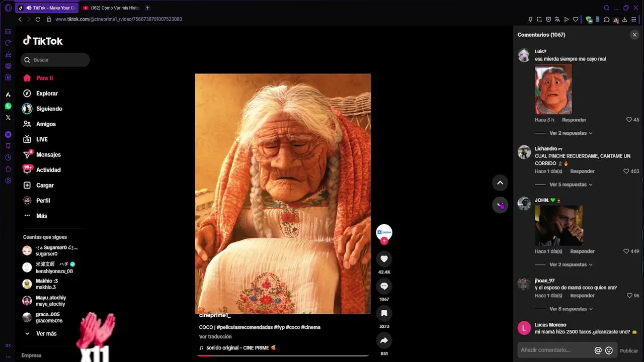Screen dimensions: 644x362
Task: Reply to Luis? comment
Action: (x=574, y=120)
